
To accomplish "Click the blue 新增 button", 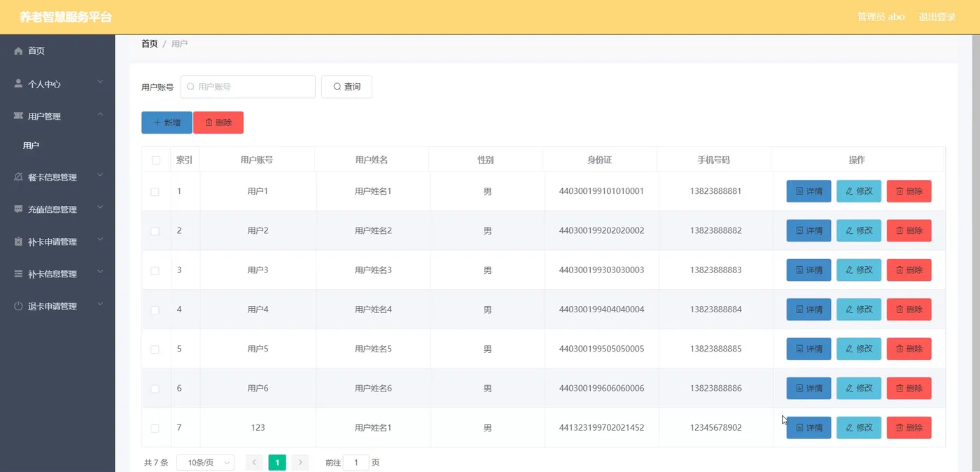I will (x=167, y=123).
